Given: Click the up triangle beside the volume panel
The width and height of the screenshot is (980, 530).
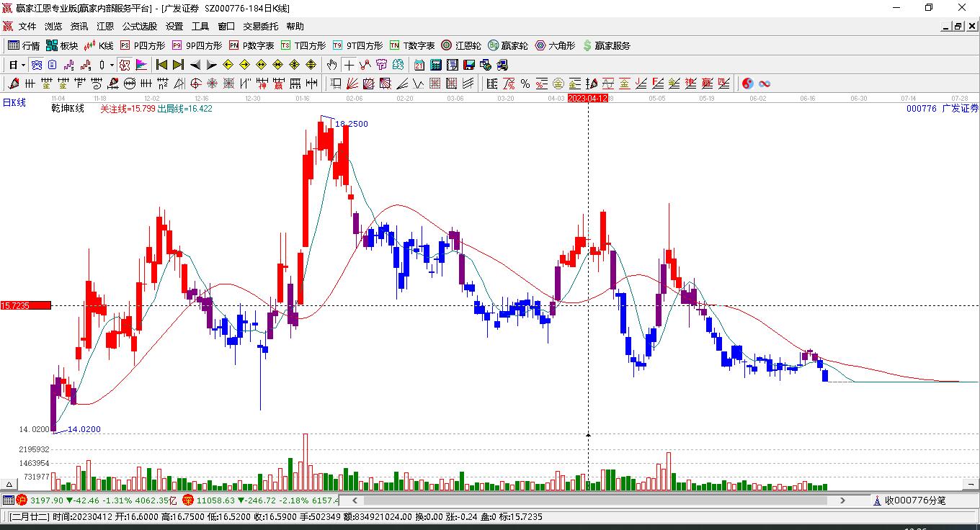Looking at the screenshot, I should click(x=10, y=485).
